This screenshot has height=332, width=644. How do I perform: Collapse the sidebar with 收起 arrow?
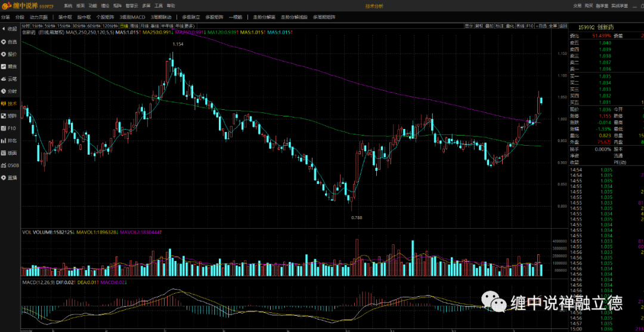point(9,29)
